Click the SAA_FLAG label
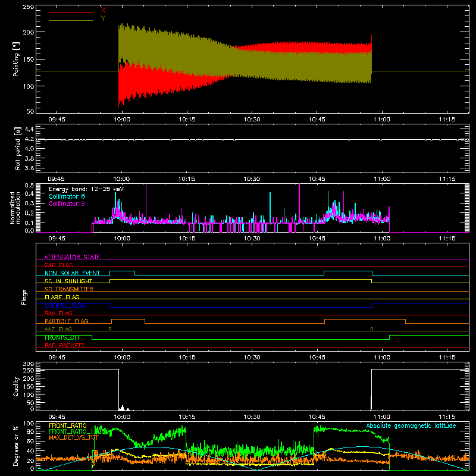Image resolution: width=476 pixels, height=476 pixels. [58, 313]
